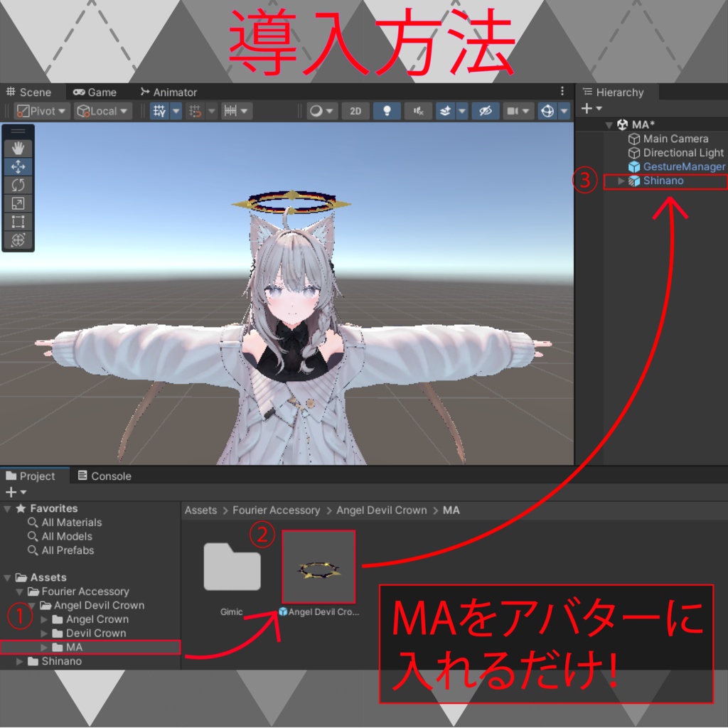Open the Console tab
The image size is (728, 728).
[x=105, y=476]
